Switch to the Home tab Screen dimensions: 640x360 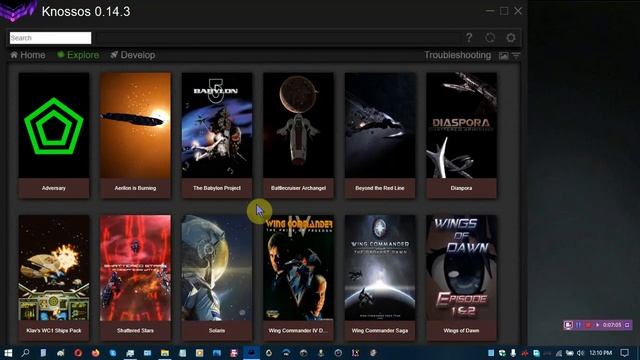pyautogui.click(x=28, y=55)
